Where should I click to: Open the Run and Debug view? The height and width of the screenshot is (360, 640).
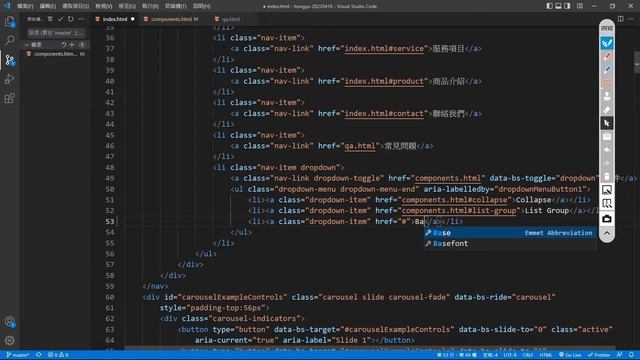pos(9,79)
